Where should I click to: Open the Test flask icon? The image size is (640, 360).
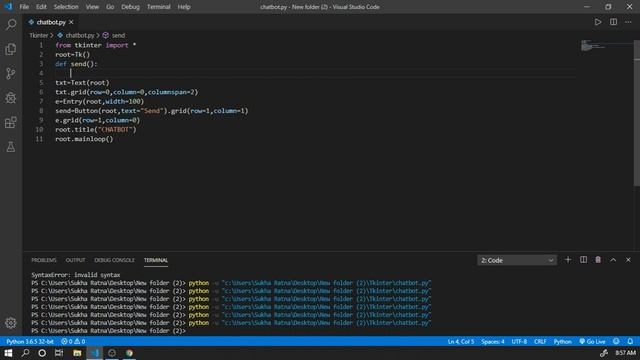[11, 147]
